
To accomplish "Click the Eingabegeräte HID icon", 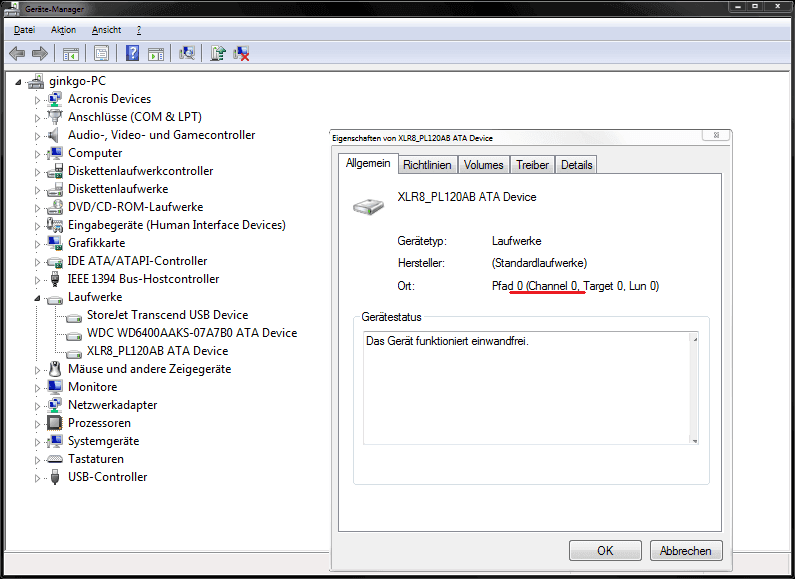I will (x=54, y=225).
